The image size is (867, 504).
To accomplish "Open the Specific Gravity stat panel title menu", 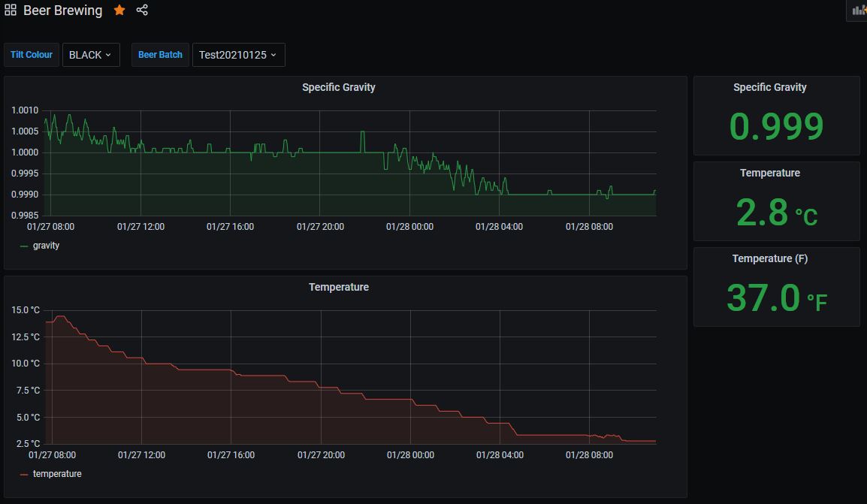I will tap(769, 87).
